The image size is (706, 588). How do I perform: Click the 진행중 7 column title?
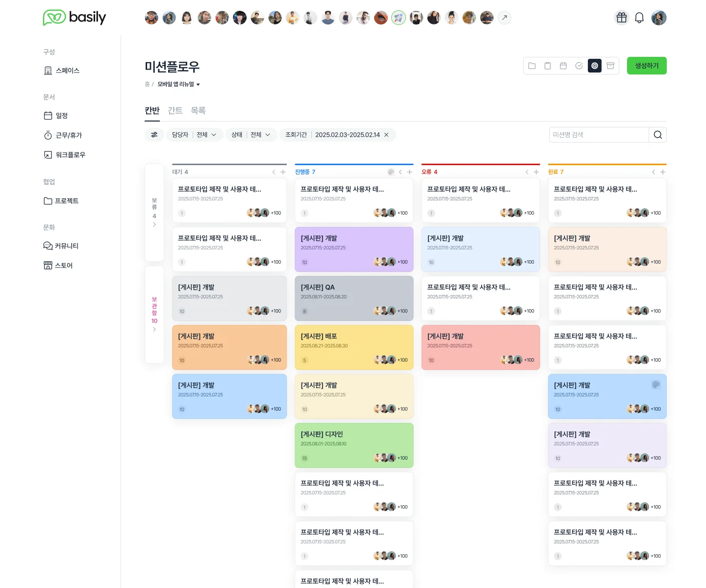pyautogui.click(x=305, y=172)
